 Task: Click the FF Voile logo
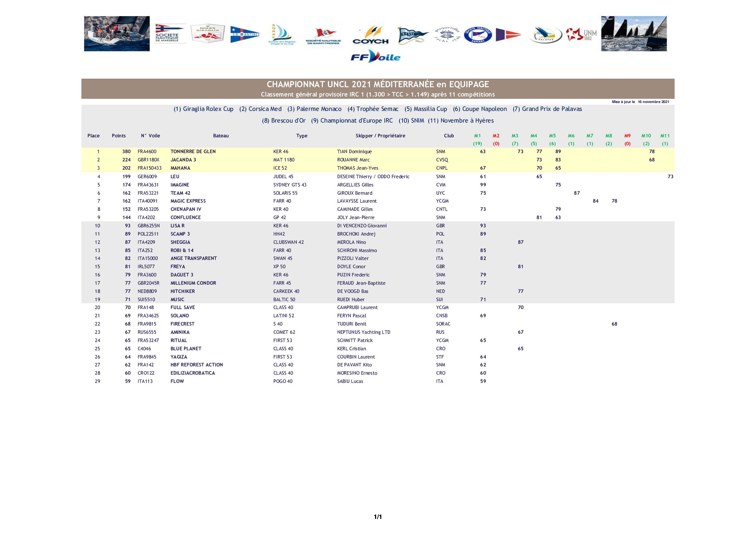375,56
